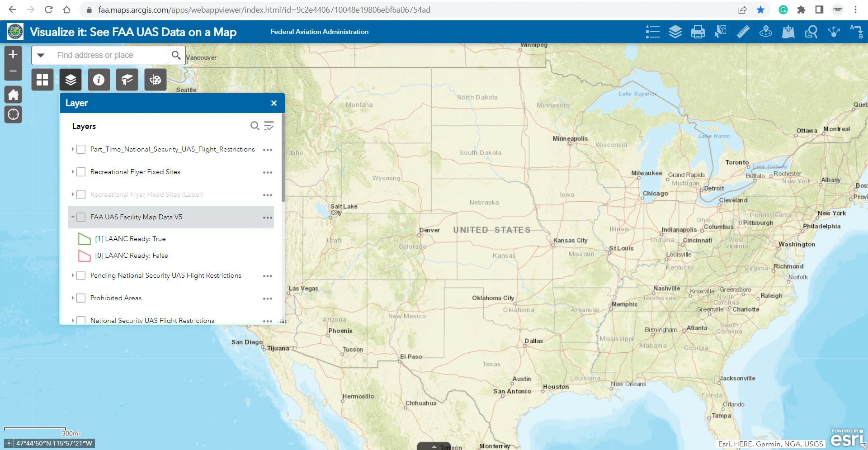Expand Part_Time_National_Security_UAS_Flight_Restrictions layer arrow
Image resolution: width=868 pixels, height=450 pixels.
[72, 149]
